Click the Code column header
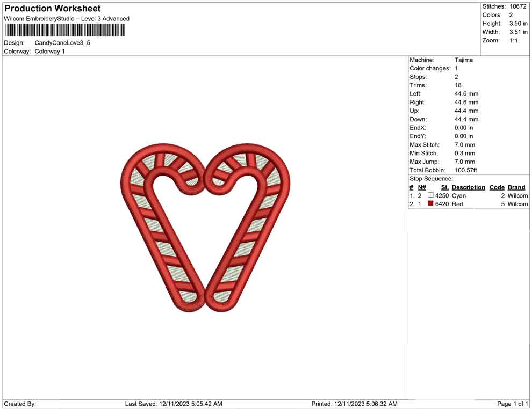Screen dimensions: 532x409 pyautogui.click(x=497, y=187)
